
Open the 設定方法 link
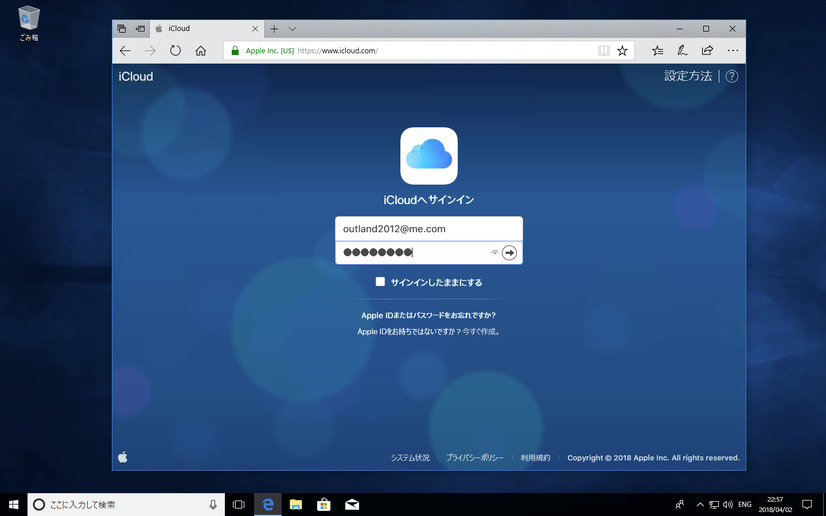tap(688, 76)
